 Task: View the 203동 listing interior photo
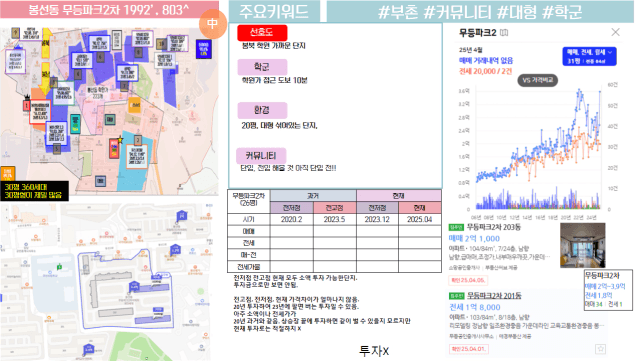(x=582, y=245)
